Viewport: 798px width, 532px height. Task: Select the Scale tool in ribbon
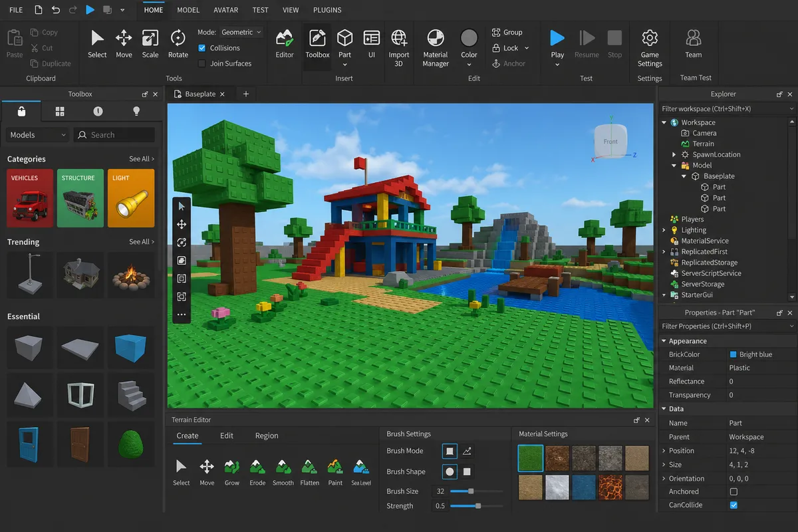(x=150, y=44)
